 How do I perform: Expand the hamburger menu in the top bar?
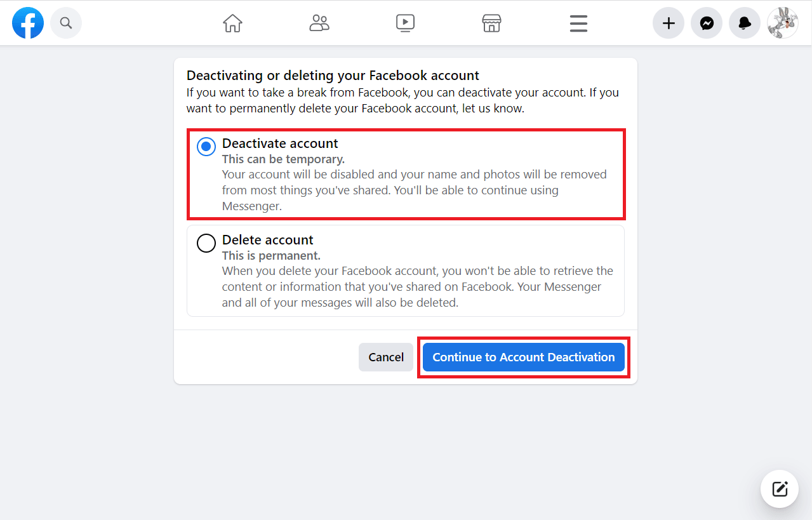(x=578, y=23)
